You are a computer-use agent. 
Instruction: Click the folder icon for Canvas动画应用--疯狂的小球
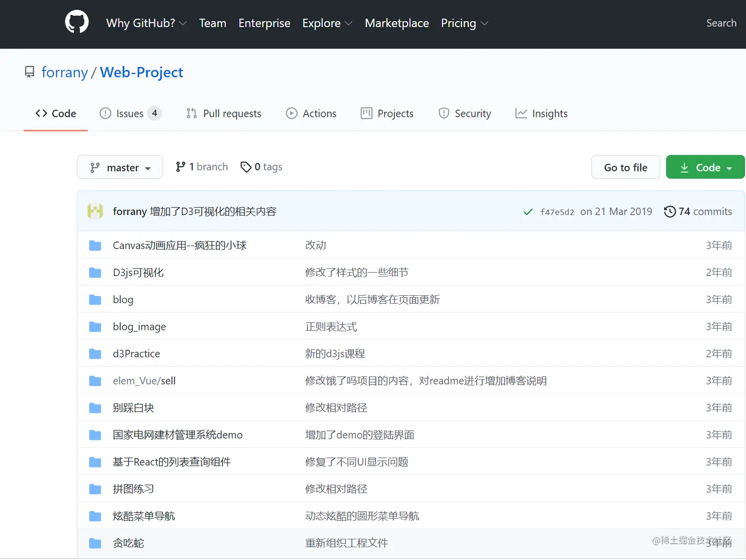coord(95,245)
